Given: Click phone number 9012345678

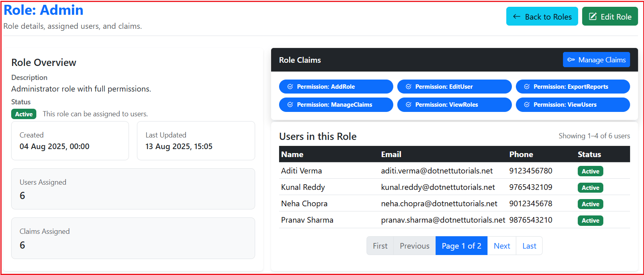Looking at the screenshot, I should pyautogui.click(x=531, y=203).
